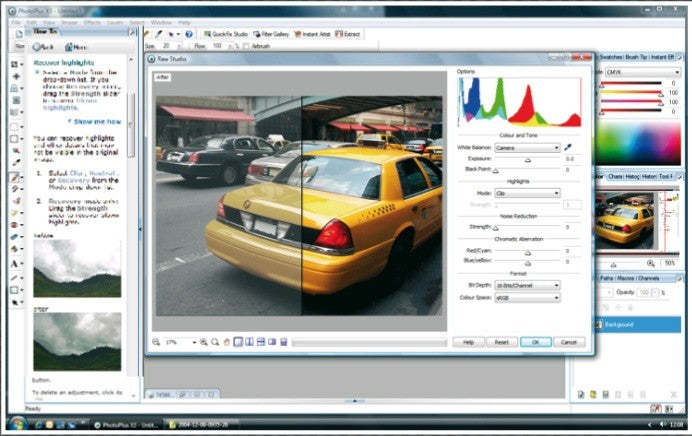The image size is (692, 436).
Task: Click the blue help question mark icon
Action: (189, 34)
